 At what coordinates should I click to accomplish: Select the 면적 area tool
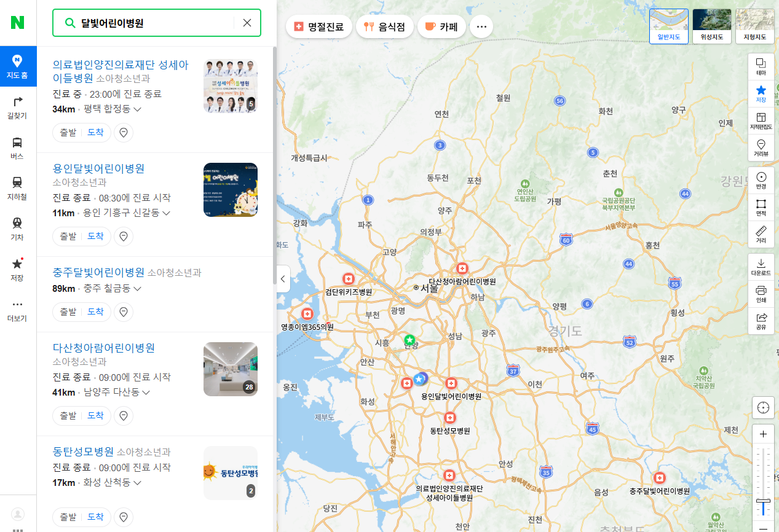761,208
